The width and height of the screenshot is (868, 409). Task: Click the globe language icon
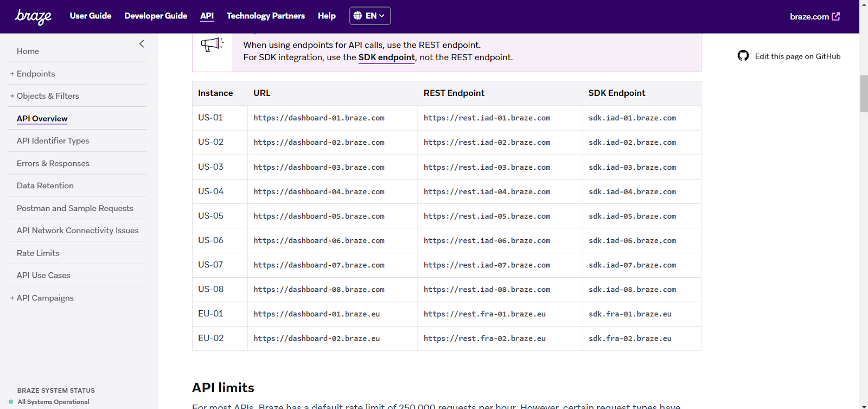click(x=358, y=16)
